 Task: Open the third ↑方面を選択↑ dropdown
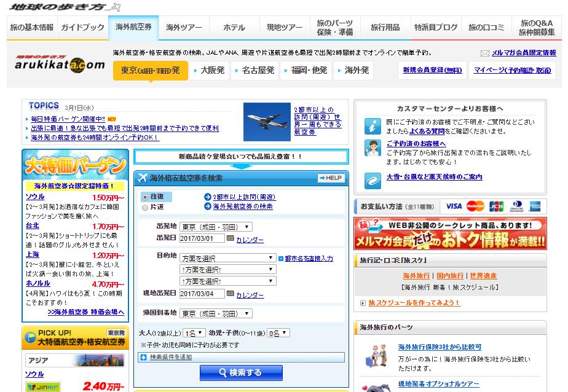pos(228,281)
